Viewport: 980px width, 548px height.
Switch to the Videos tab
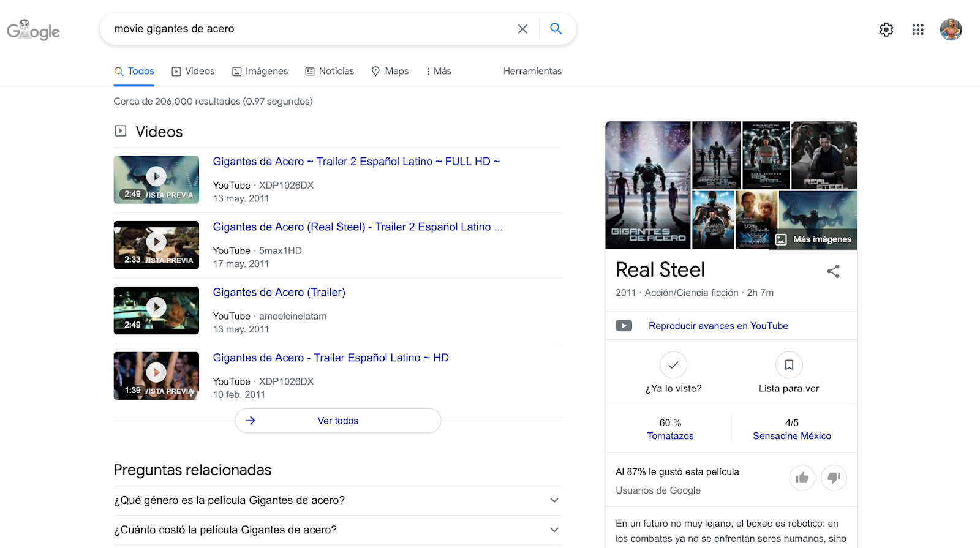pos(193,71)
